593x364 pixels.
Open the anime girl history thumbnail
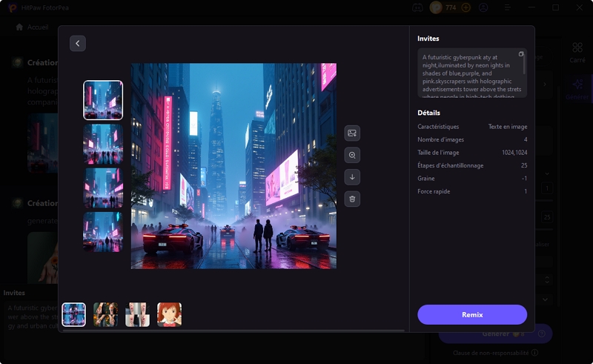click(x=169, y=314)
